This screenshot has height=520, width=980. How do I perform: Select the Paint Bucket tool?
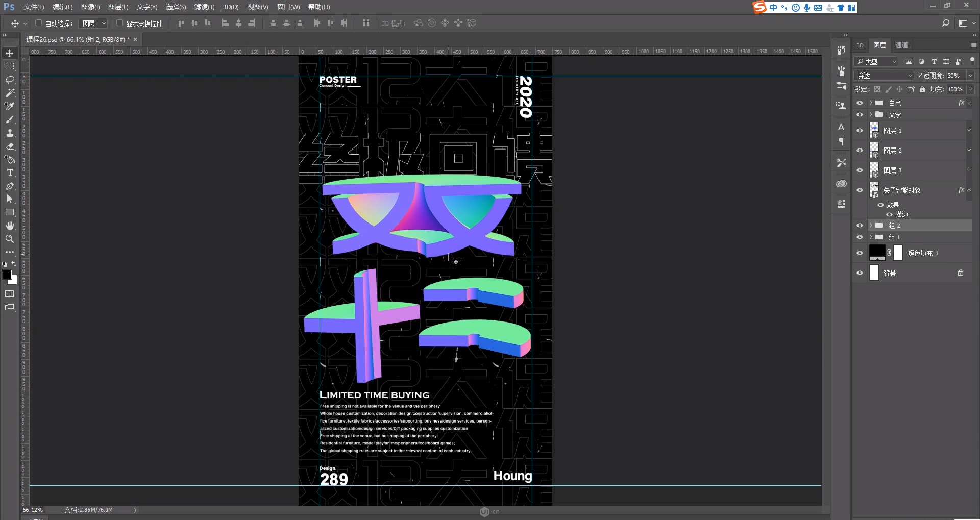click(10, 159)
